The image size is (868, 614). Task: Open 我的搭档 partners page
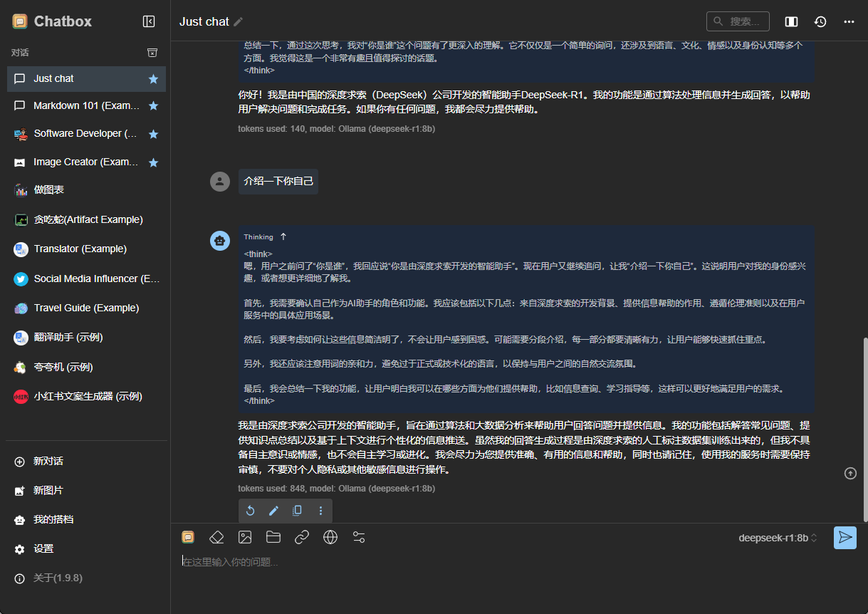pyautogui.click(x=86, y=520)
